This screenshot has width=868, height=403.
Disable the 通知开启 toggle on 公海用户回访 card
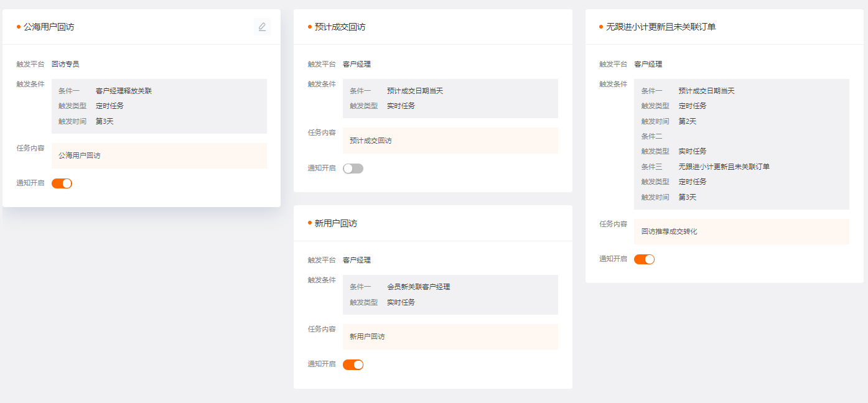(62, 183)
